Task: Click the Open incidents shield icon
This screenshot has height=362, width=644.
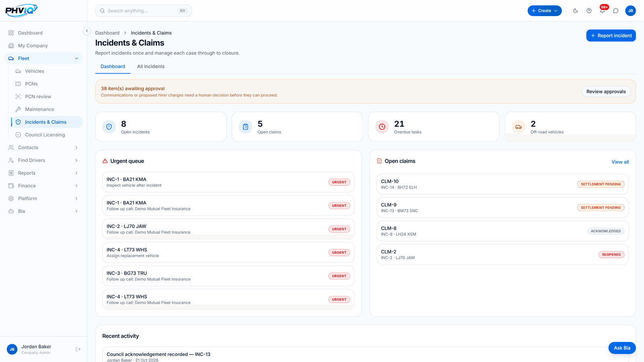Action: pos(109,127)
